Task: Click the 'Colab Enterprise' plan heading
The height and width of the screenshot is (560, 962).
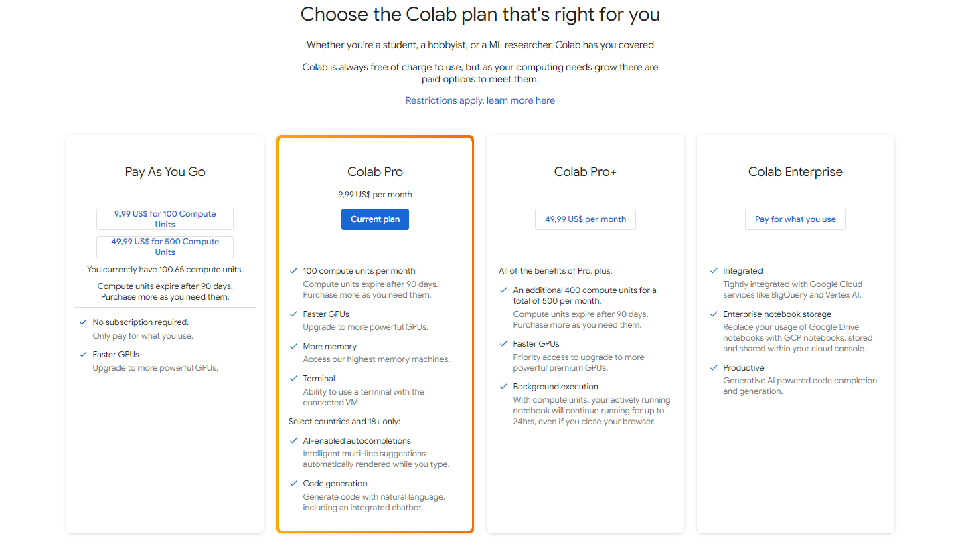Action: [x=795, y=172]
